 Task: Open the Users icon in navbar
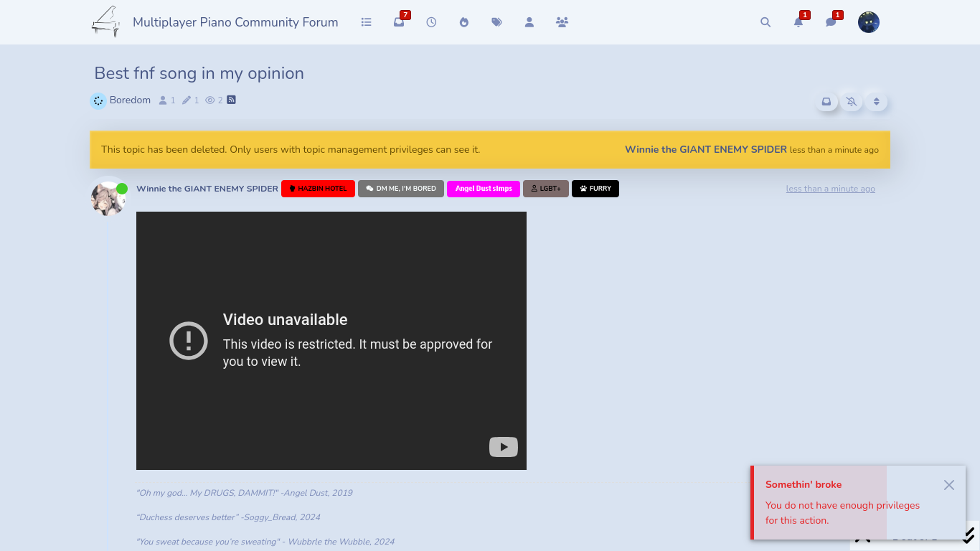pos(529,22)
